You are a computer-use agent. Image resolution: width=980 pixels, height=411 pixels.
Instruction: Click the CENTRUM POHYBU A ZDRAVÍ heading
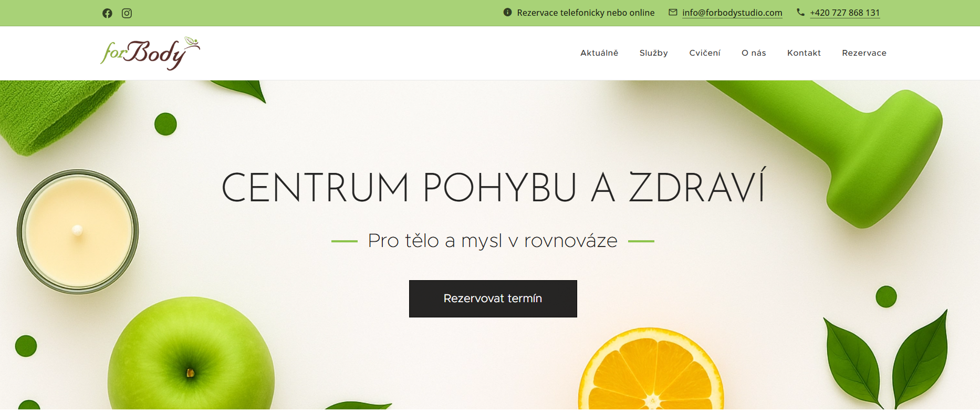pyautogui.click(x=493, y=187)
